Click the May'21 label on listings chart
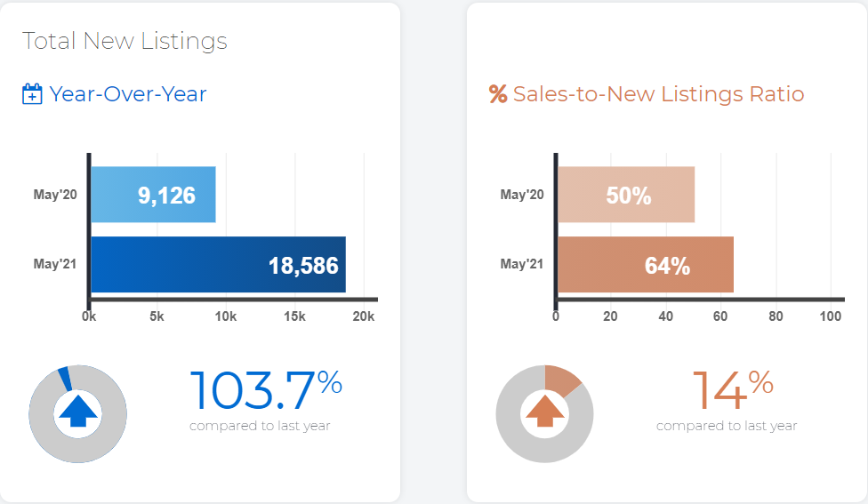The width and height of the screenshot is (868, 504). click(x=55, y=264)
